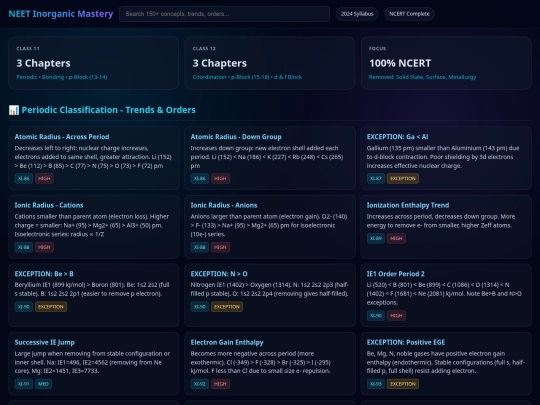Open the EXCEPTION: Positive EGE card
540x405 pixels.
click(446, 364)
